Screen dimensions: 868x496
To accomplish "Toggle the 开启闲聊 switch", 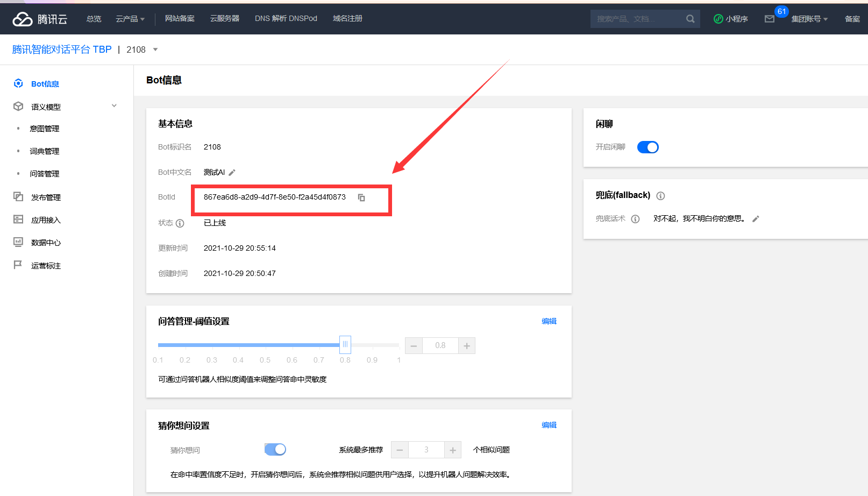I will tap(648, 147).
